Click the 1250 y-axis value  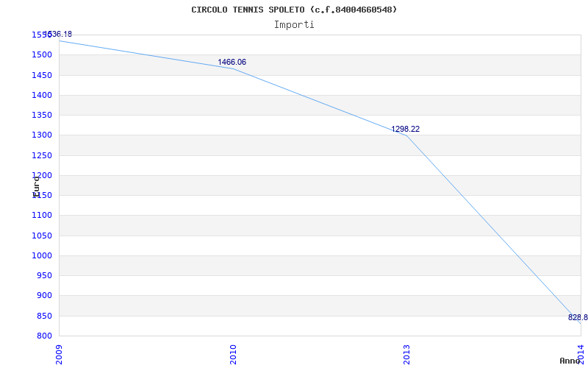pyautogui.click(x=42, y=155)
